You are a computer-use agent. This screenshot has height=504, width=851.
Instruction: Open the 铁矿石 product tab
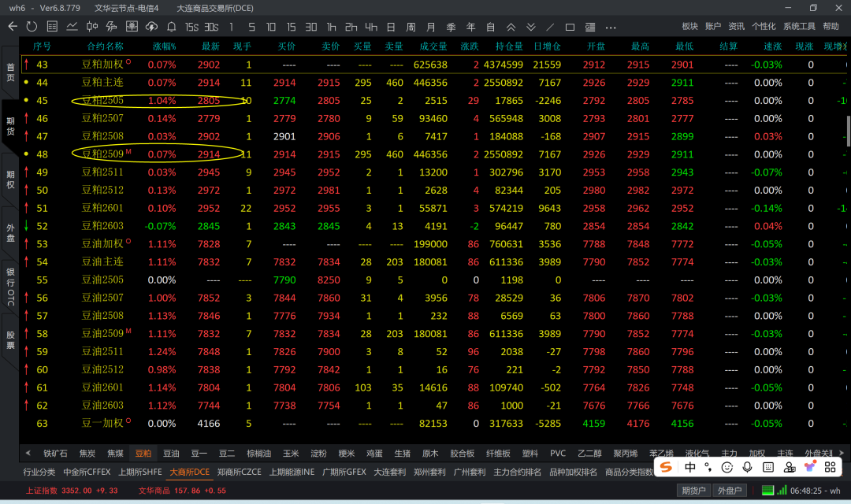click(55, 454)
